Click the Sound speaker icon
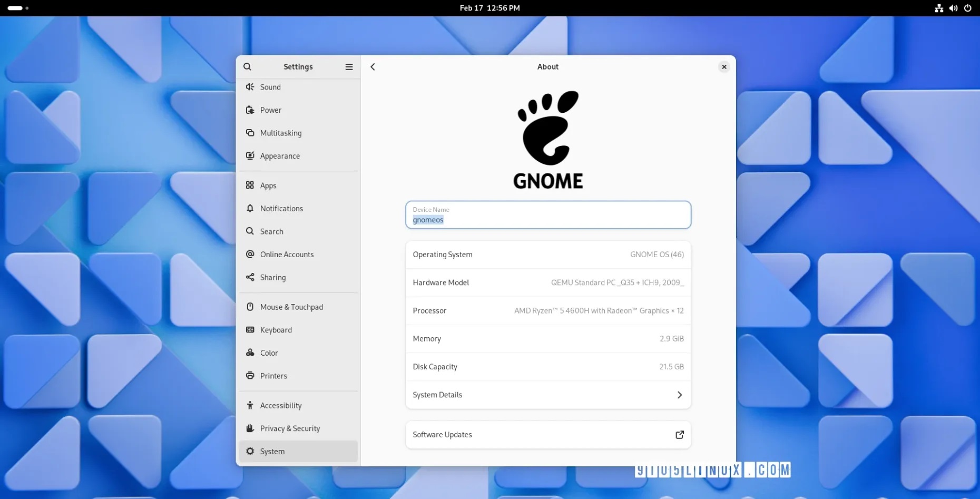This screenshot has height=499, width=980. click(x=250, y=87)
